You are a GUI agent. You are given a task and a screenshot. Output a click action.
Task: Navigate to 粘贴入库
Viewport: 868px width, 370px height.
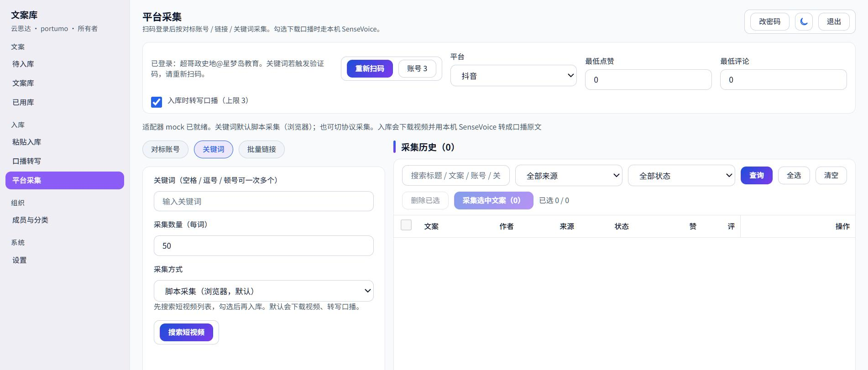65,142
